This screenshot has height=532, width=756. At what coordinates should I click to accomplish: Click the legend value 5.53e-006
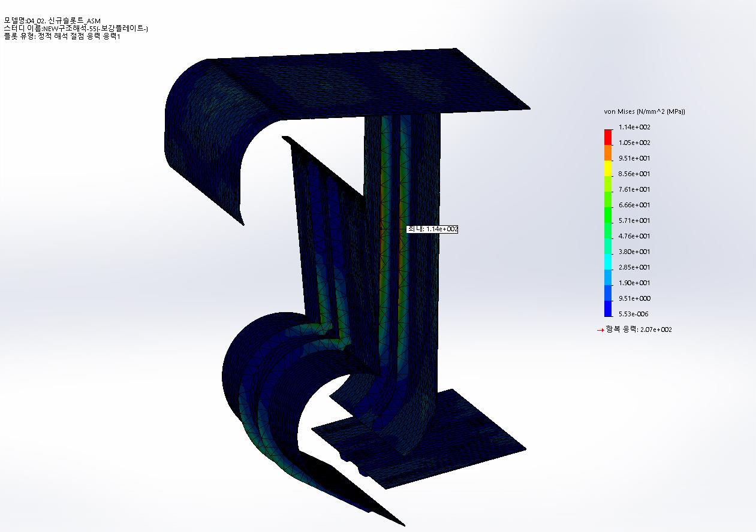[x=634, y=314]
